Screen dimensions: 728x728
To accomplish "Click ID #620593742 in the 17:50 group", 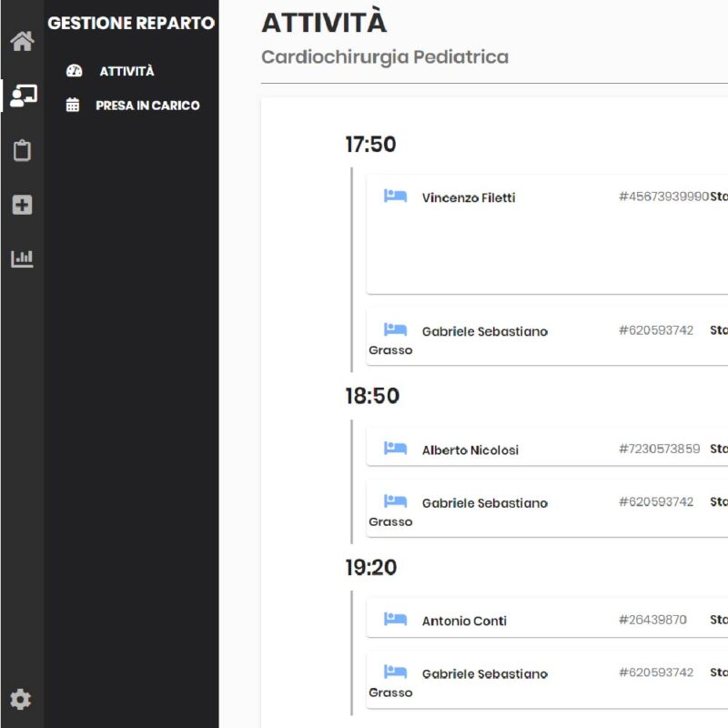I will 656,330.
